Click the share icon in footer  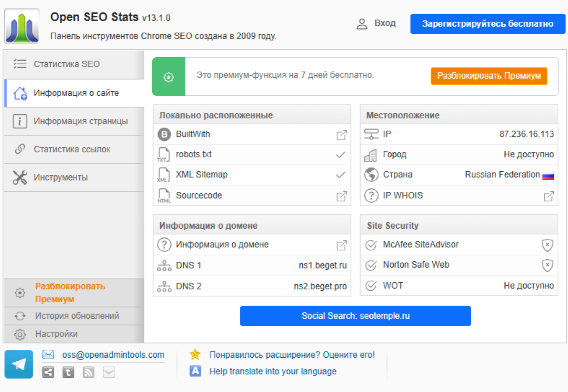pyautogui.click(x=48, y=372)
